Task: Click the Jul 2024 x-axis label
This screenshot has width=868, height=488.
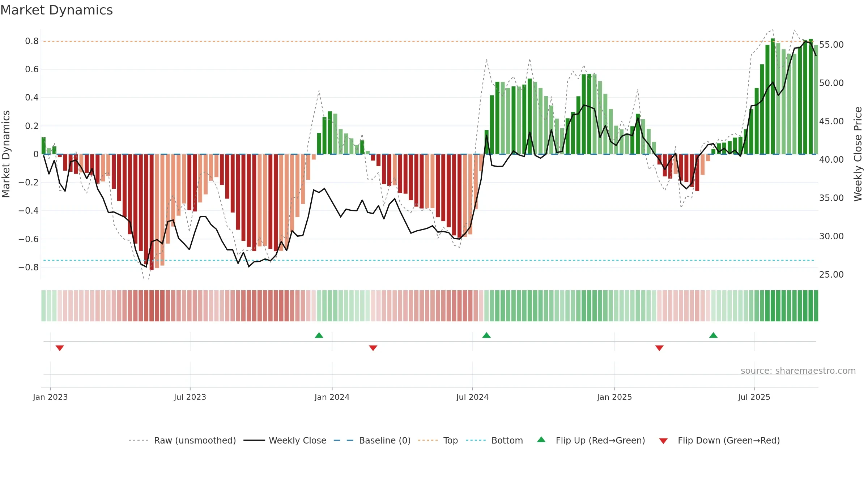Action: (x=472, y=397)
